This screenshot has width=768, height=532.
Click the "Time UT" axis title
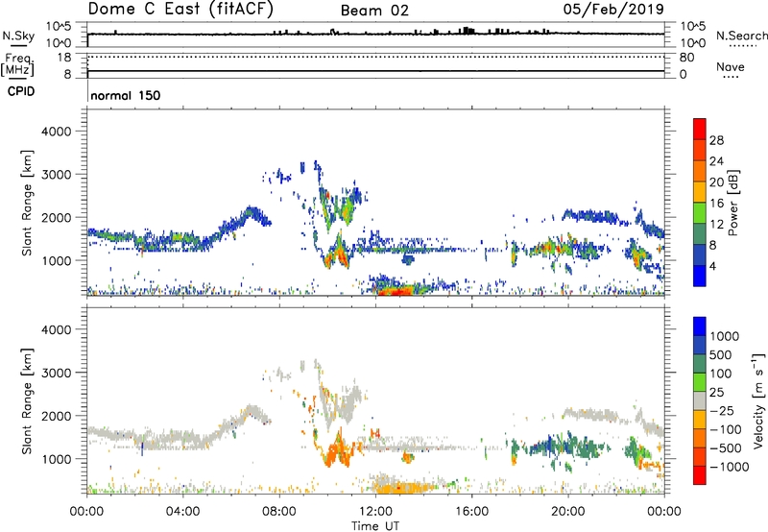375,526
